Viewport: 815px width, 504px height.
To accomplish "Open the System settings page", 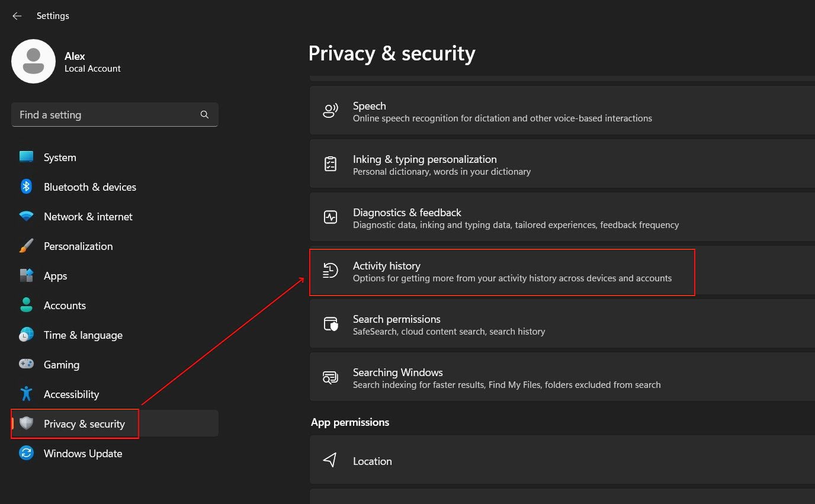I will (x=60, y=158).
